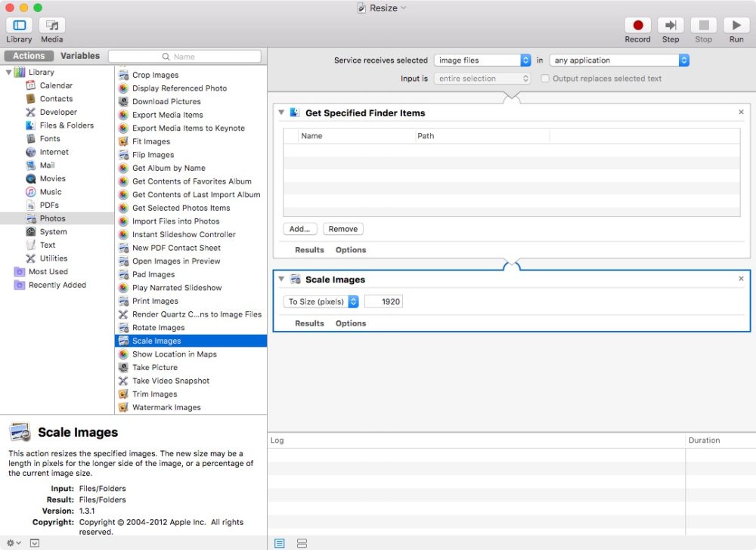The width and height of the screenshot is (756, 550).
Task: Show Options for the Scale Images action
Action: (x=350, y=323)
